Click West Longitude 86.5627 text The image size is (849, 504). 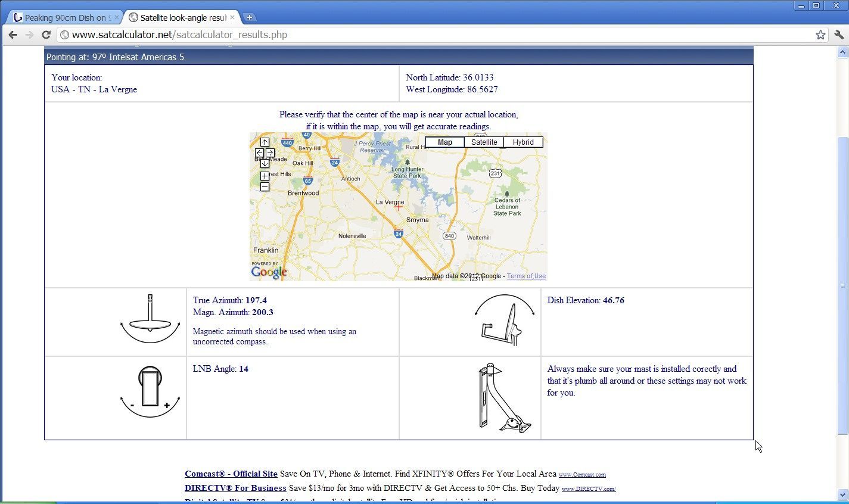coord(452,89)
